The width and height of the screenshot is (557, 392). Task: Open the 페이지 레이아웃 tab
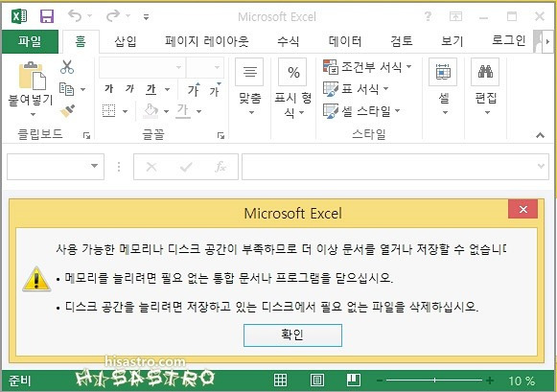point(207,41)
